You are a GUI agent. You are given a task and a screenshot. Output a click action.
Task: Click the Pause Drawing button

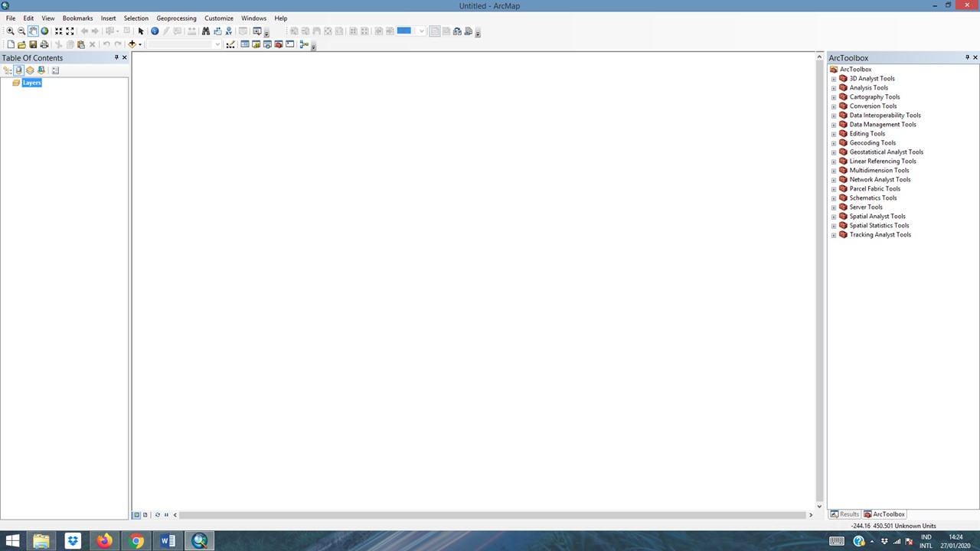tap(166, 515)
